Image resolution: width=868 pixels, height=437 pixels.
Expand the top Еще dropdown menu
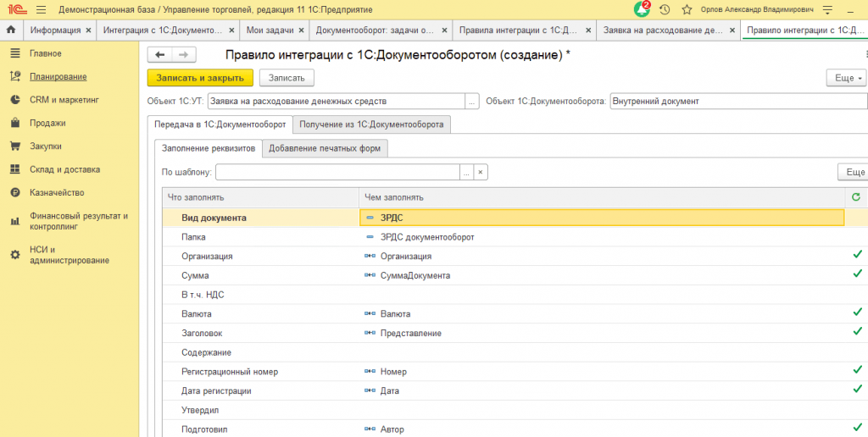pos(847,78)
